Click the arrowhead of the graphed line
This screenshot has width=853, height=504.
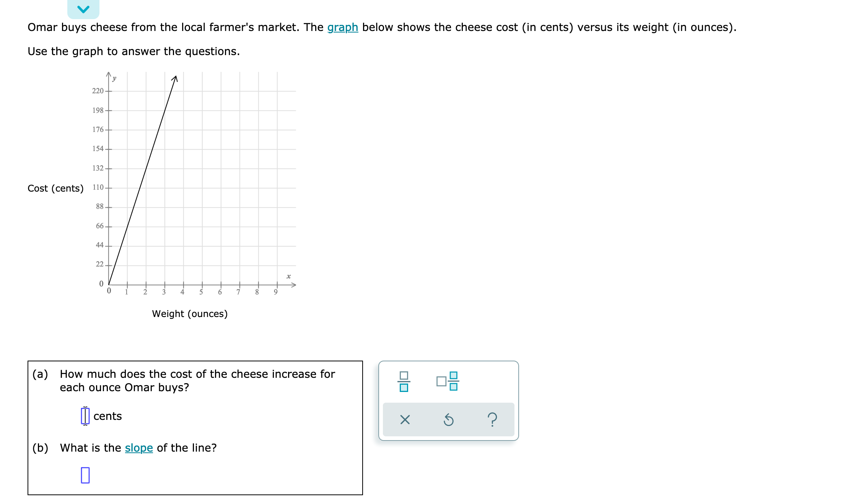175,78
